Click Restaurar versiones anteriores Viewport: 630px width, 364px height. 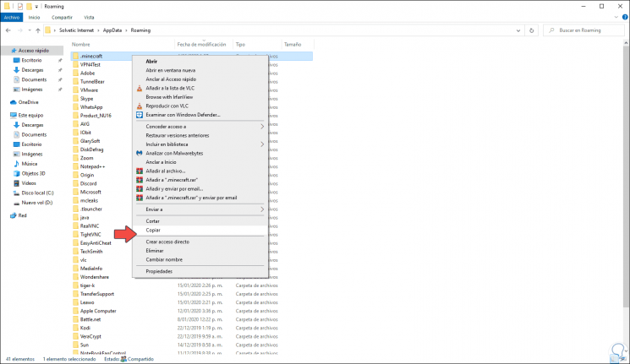click(x=178, y=135)
